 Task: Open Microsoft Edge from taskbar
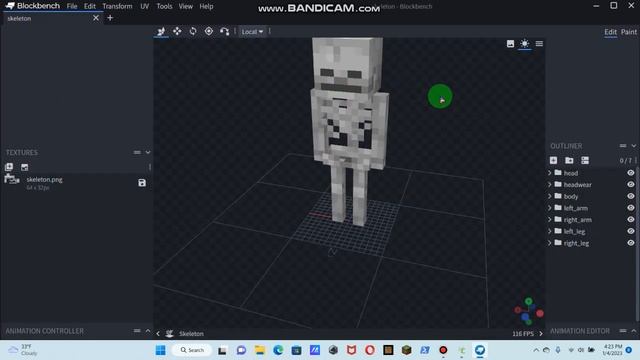(x=278, y=350)
